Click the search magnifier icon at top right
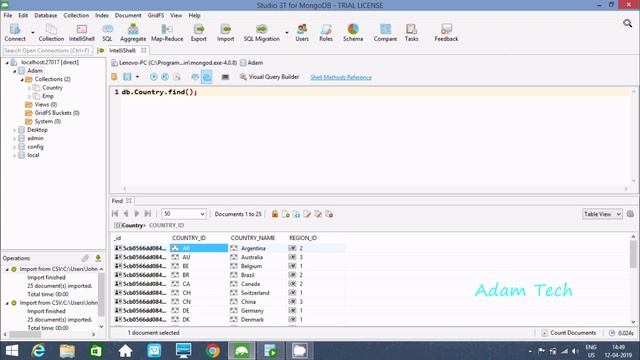The height and width of the screenshot is (360, 640). pyautogui.click(x=627, y=23)
